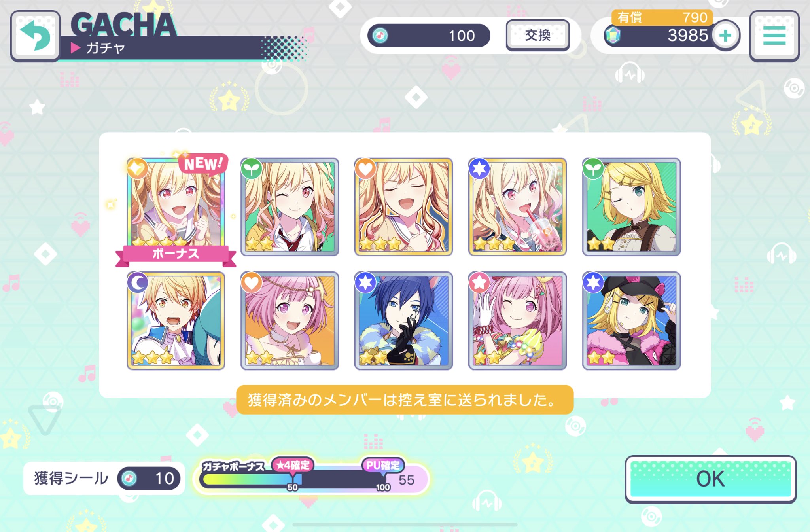Tap the green back arrow icon
This screenshot has width=810, height=532.
35,36
